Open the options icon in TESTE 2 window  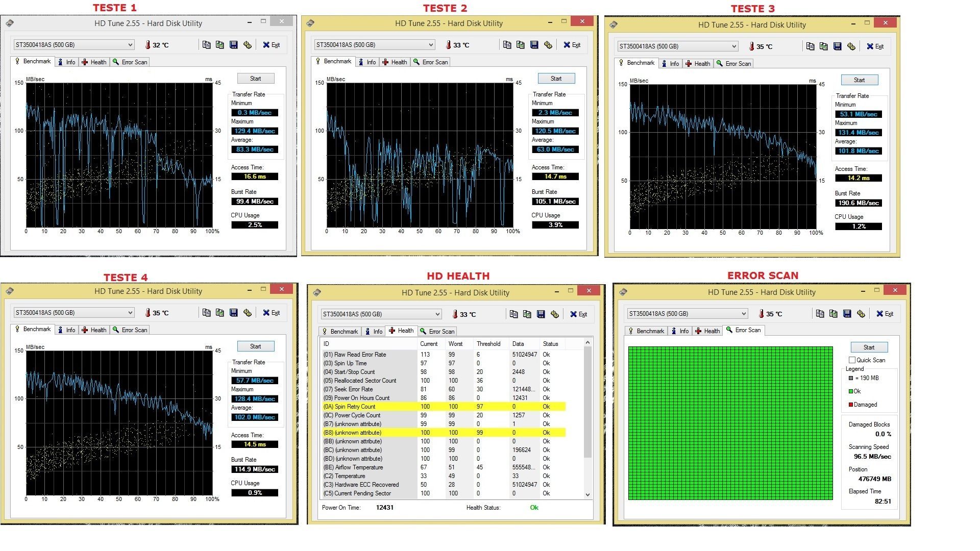coord(548,45)
